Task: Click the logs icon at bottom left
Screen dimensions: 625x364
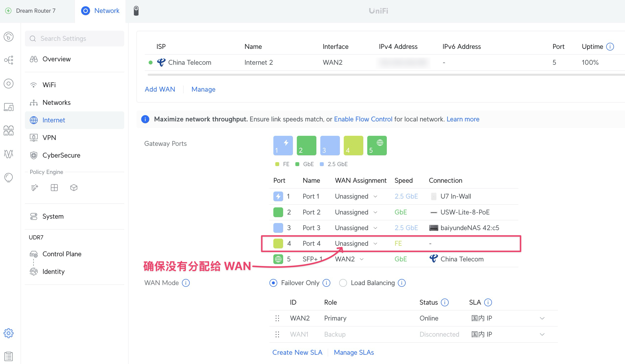Action: (9, 356)
